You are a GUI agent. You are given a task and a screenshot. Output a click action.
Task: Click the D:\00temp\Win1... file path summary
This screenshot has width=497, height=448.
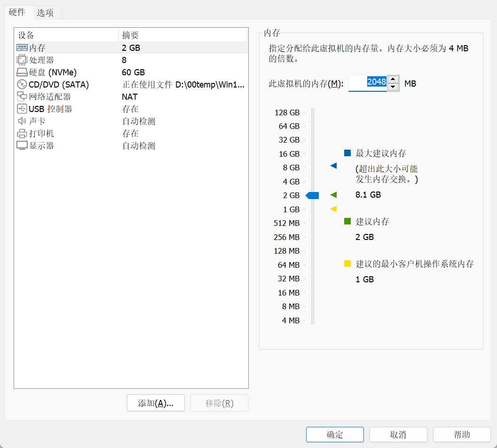(210, 85)
